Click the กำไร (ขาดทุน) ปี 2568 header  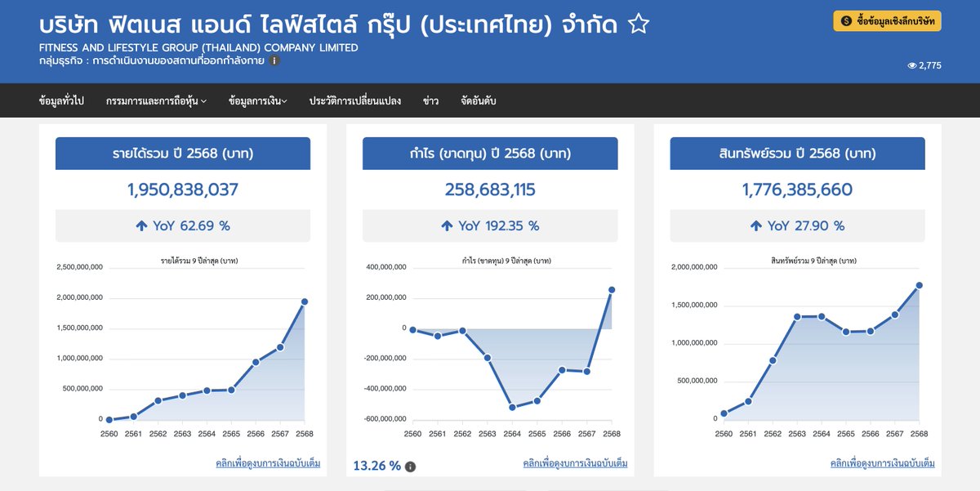pos(490,154)
